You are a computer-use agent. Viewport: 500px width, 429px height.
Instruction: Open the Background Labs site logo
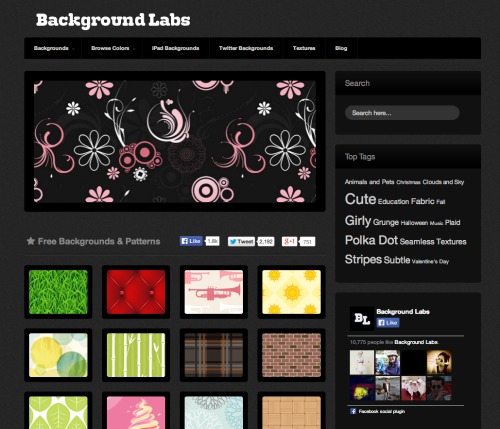click(113, 20)
